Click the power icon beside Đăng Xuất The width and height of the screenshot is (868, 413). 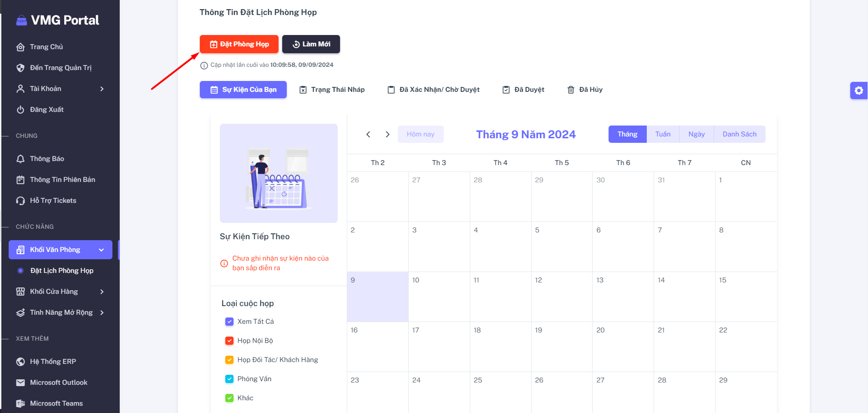pyautogui.click(x=20, y=110)
